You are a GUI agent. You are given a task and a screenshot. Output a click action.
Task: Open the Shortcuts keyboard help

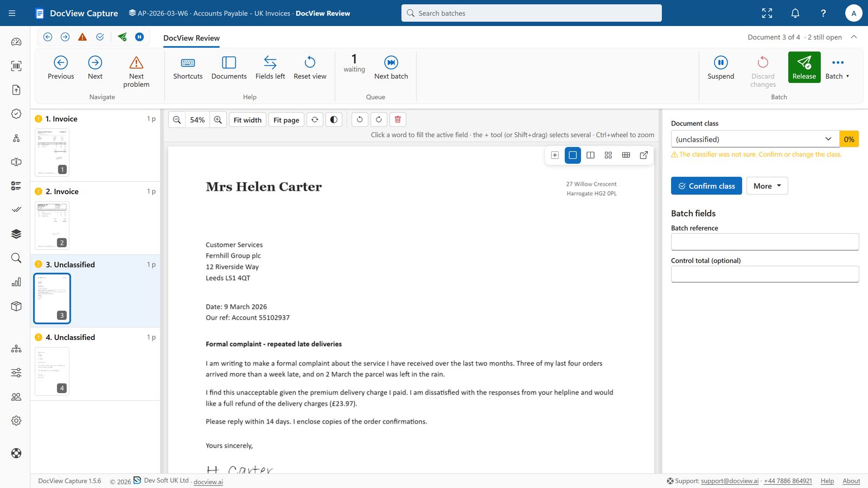[188, 68]
